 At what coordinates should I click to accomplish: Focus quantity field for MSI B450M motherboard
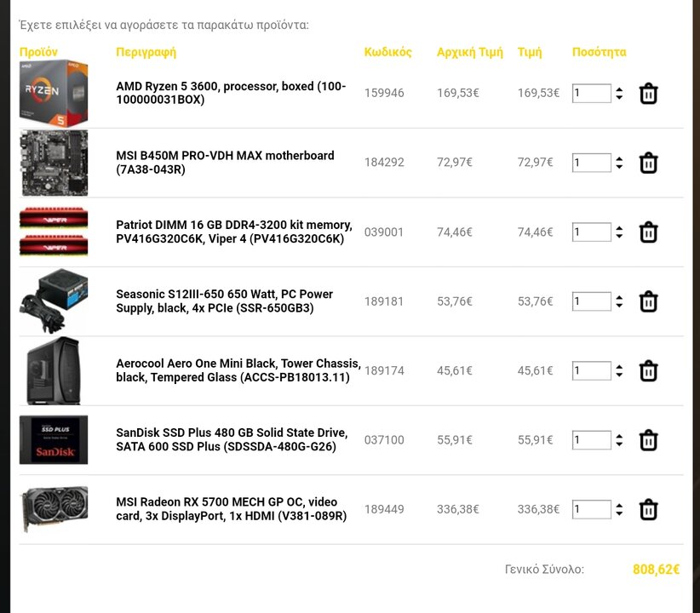point(592,163)
